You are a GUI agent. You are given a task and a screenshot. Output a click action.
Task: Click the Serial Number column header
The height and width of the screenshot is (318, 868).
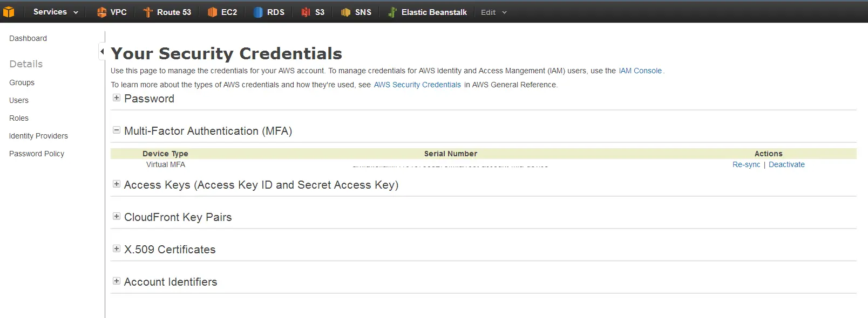click(x=451, y=154)
